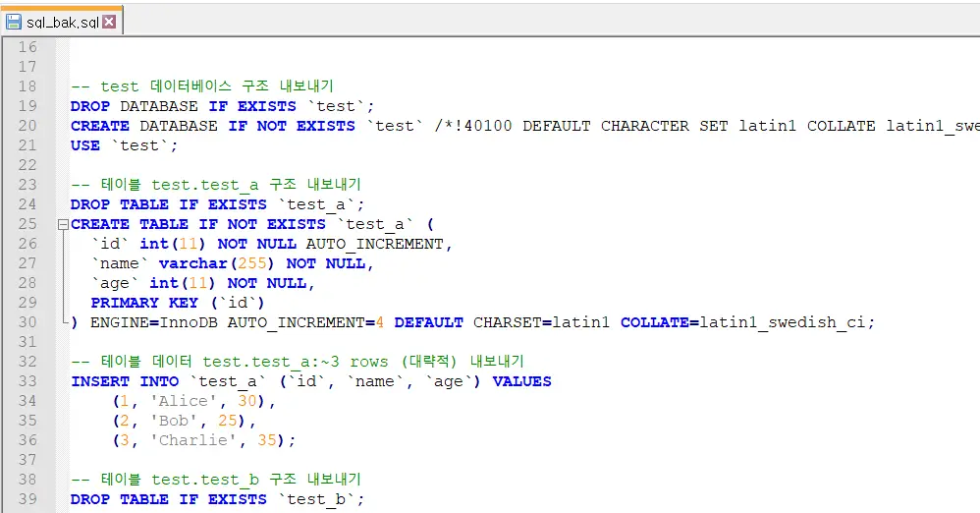The height and width of the screenshot is (513, 980).
Task: Click VALUES keyword on line 33
Action: [521, 381]
